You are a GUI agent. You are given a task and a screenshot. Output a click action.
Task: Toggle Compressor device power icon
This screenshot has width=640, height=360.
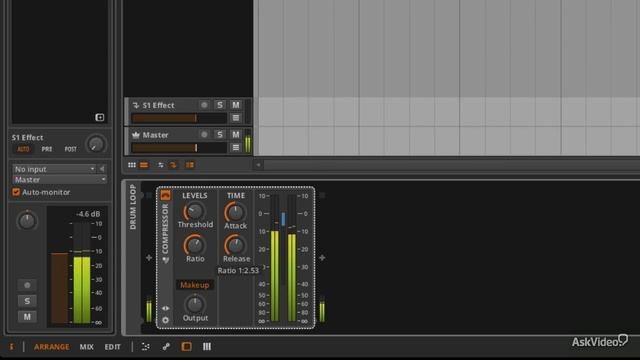[x=165, y=195]
